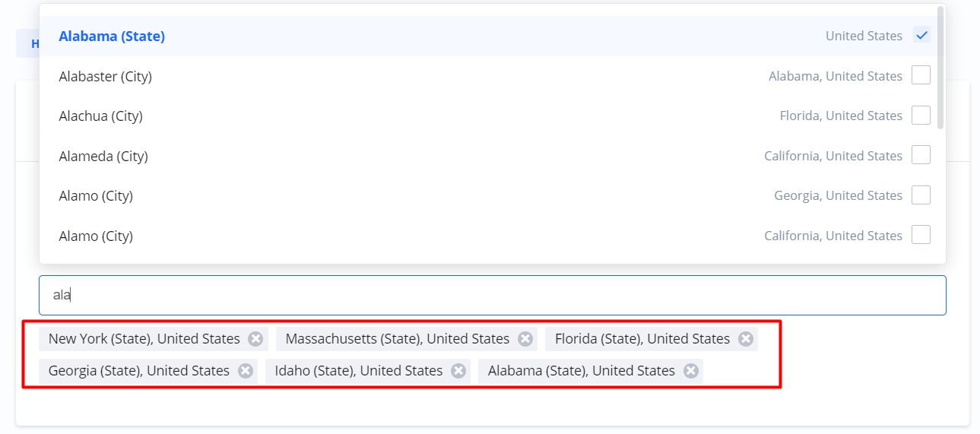
Task: Select the Alabama (State) option
Action: pos(112,36)
